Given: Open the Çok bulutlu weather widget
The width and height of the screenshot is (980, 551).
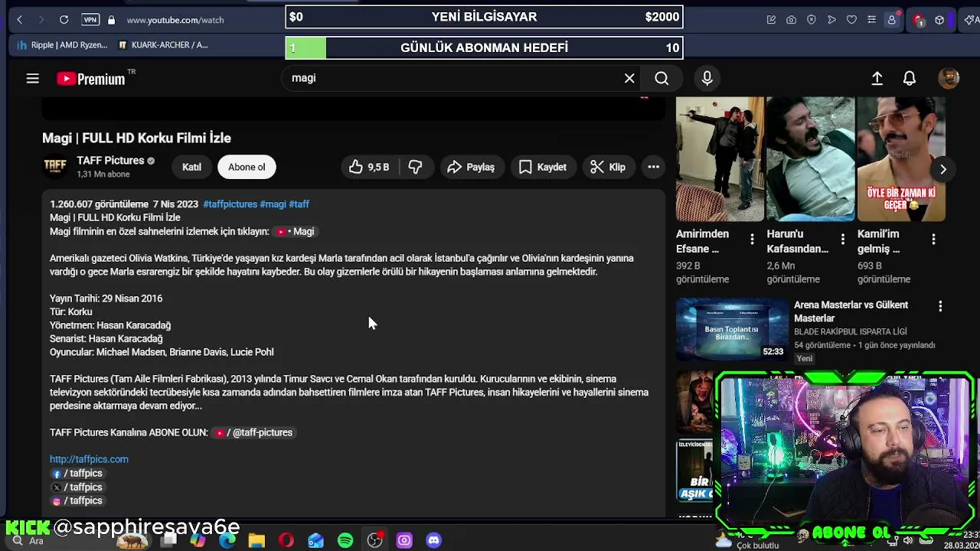Looking at the screenshot, I should coord(746,542).
